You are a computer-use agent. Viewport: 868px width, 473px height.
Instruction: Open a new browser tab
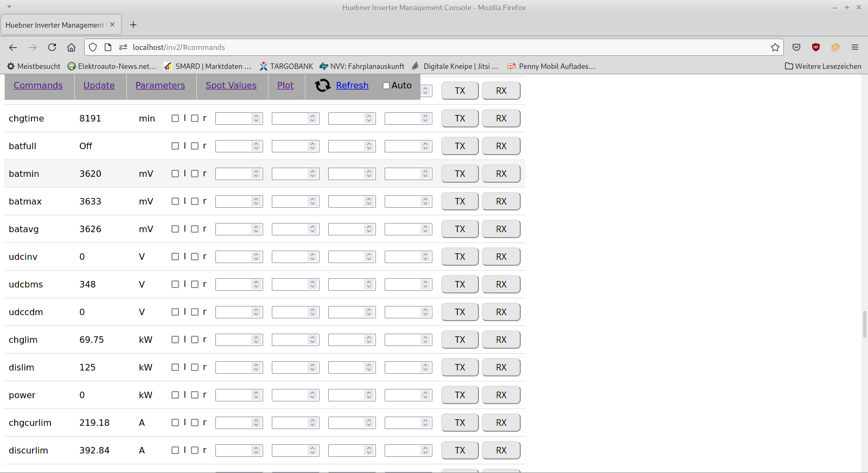click(x=133, y=25)
